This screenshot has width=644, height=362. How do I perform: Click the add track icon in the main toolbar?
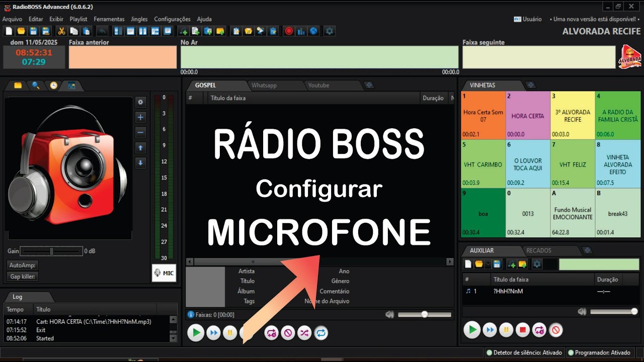pyautogui.click(x=183, y=31)
